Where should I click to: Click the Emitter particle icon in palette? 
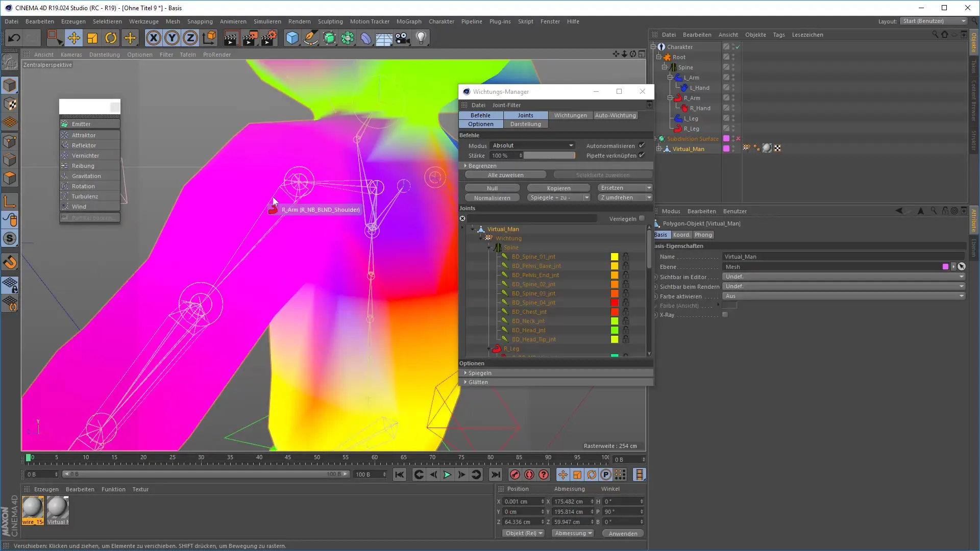65,123
